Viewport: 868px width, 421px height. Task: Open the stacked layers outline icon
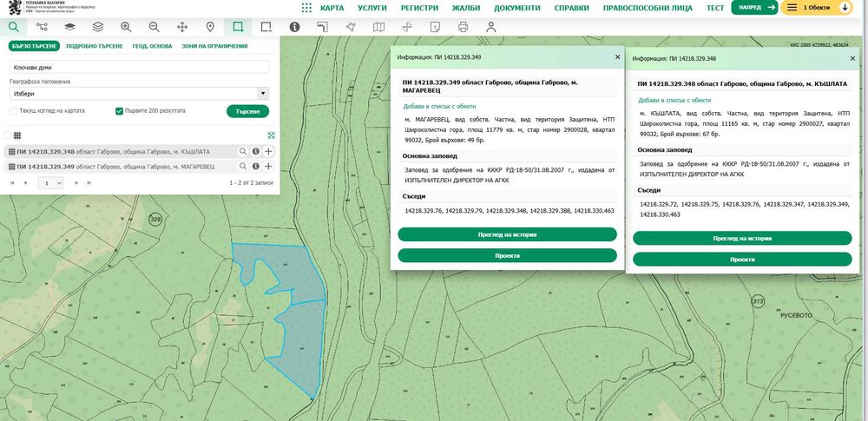[x=98, y=27]
